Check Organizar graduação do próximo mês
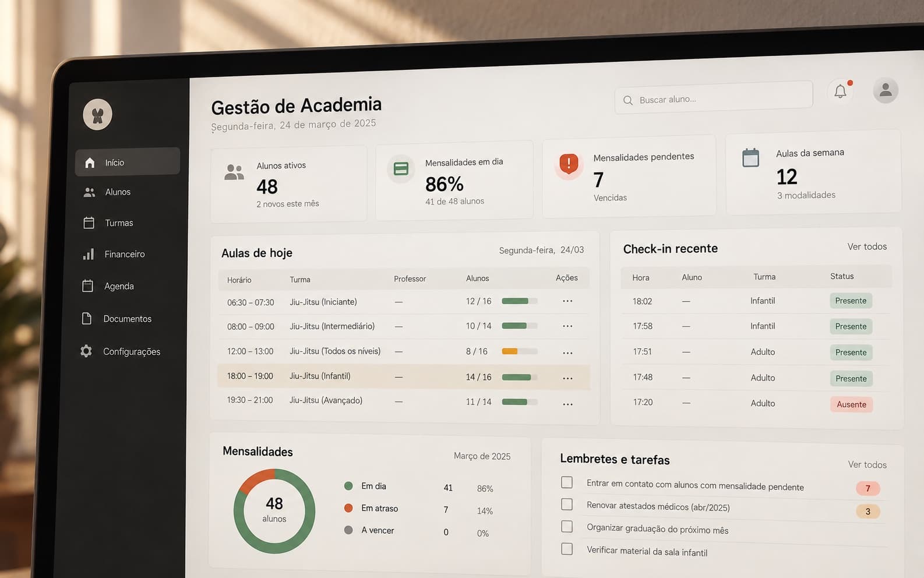 pos(567,527)
